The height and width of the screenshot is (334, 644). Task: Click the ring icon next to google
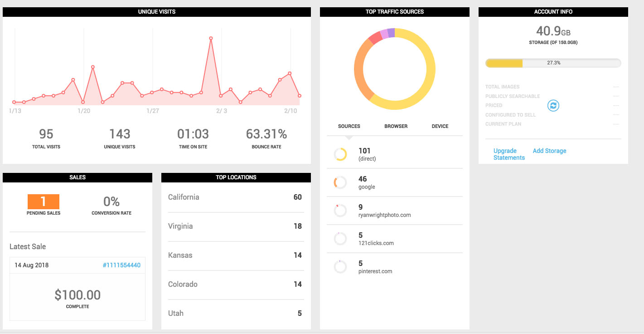(340, 182)
